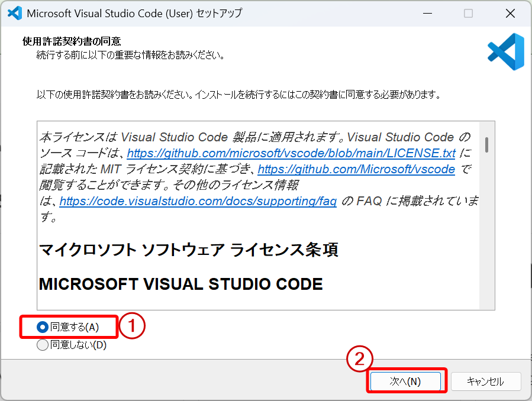Click the マイクロソフト ソフトウェア ライセンス条項 heading
532x401 pixels.
[x=188, y=250]
